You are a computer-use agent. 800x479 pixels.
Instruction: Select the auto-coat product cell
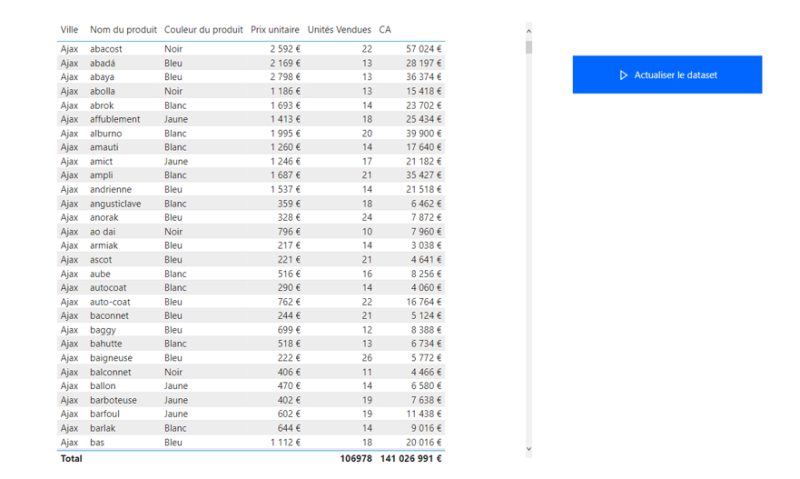pyautogui.click(x=110, y=301)
